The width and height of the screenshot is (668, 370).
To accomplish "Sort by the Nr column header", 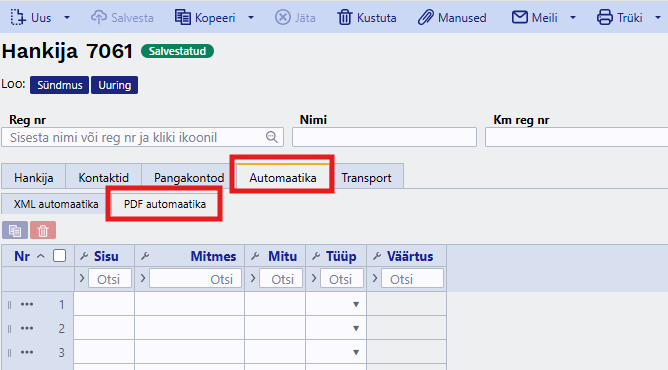I will coord(22,256).
